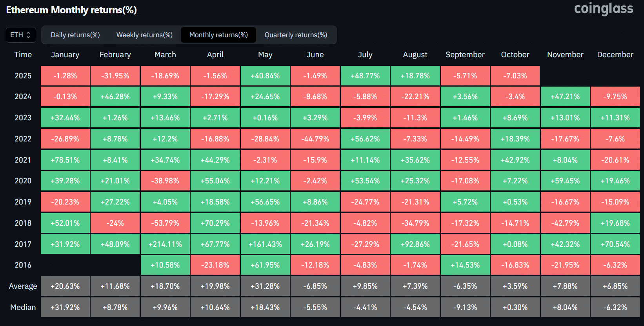This screenshot has height=326, width=644.
Task: Click the +59.45% November 2020 cell
Action: click(x=565, y=181)
